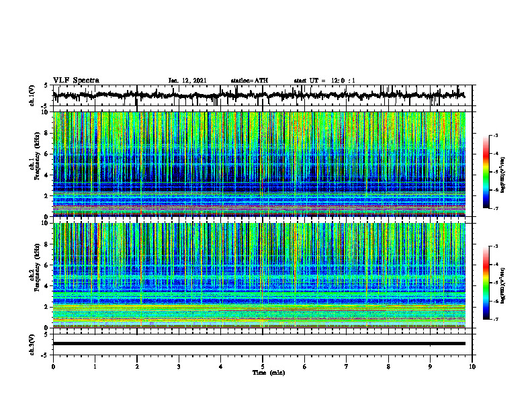Click the "station=ATH" label
The width and height of the screenshot is (532, 411).
click(249, 81)
